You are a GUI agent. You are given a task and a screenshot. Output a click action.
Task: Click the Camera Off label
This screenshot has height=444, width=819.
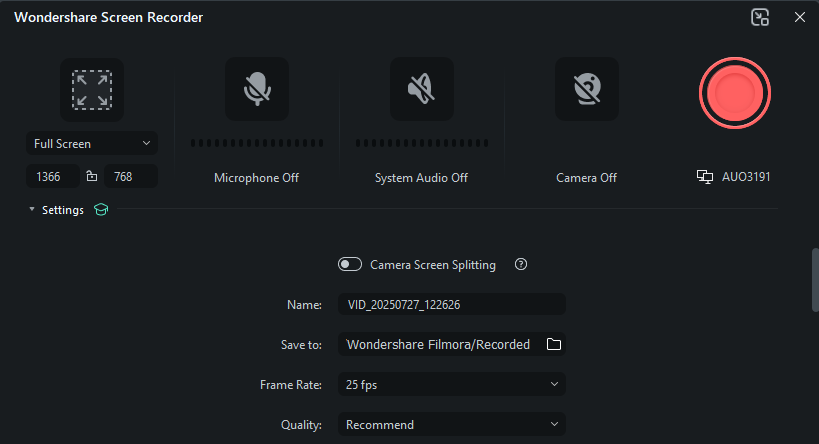coord(587,178)
